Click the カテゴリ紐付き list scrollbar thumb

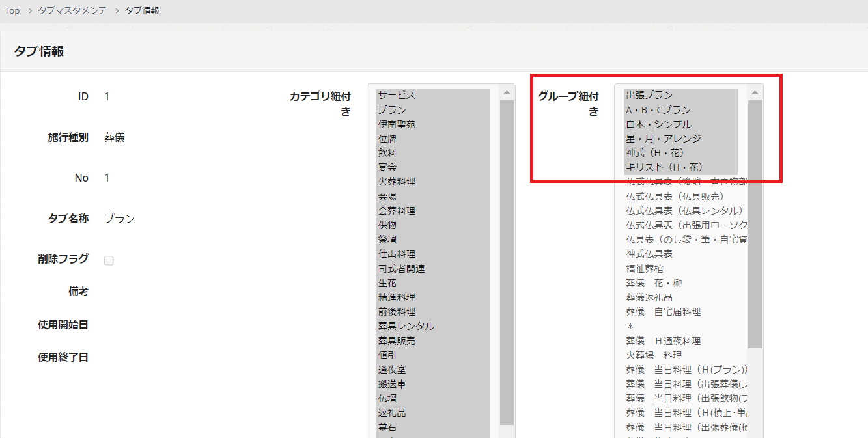coord(507,260)
